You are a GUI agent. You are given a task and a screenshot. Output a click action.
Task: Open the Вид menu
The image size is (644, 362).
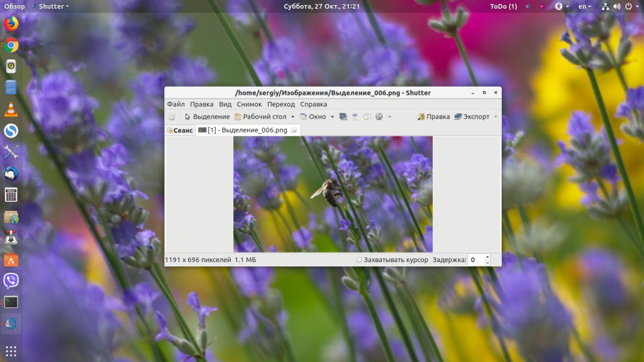(225, 104)
